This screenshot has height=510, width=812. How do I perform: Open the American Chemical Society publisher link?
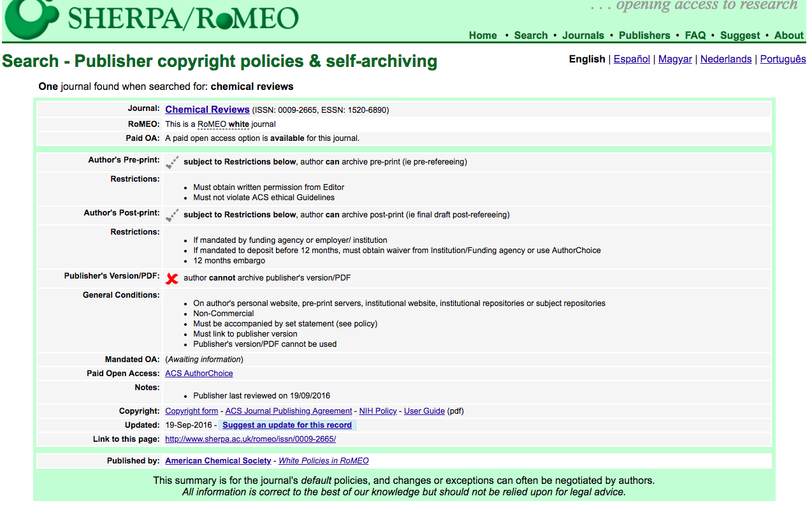coord(219,461)
